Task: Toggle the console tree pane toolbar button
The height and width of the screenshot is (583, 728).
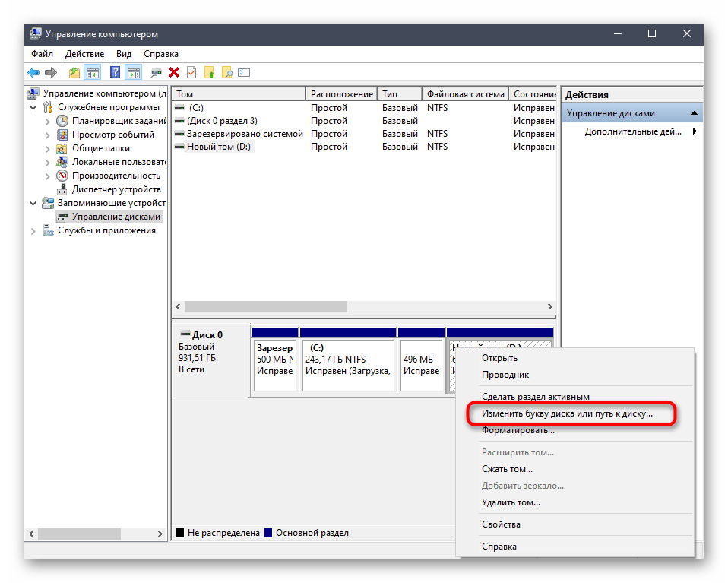Action: tap(93, 73)
